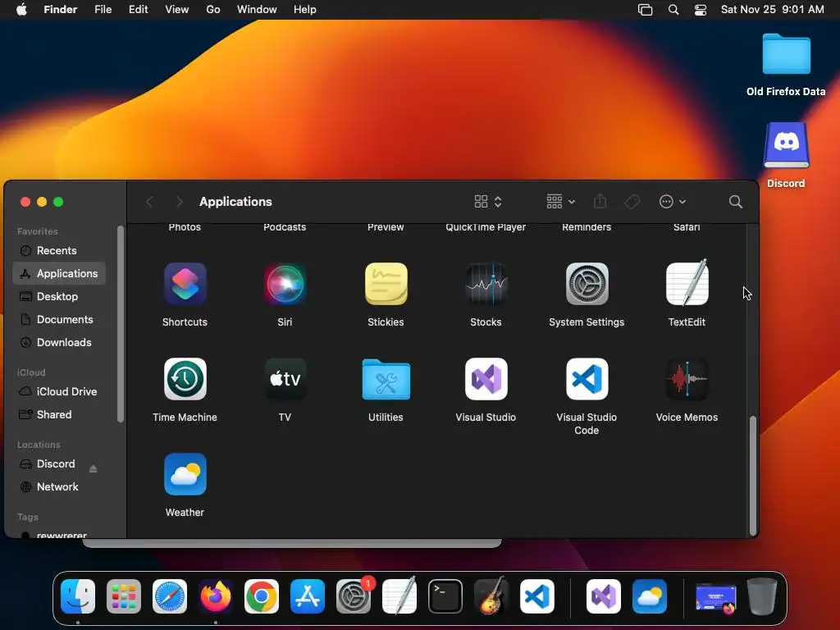Select Network in the sidebar
Image resolution: width=840 pixels, height=630 pixels.
click(x=59, y=487)
